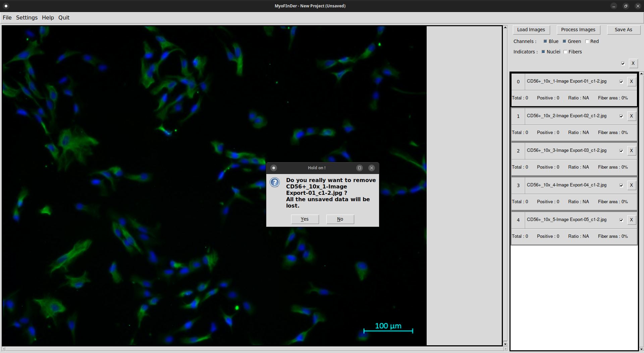Screen dimensions: 644x353
Task: Click the Process Images button
Action: pyautogui.click(x=578, y=30)
